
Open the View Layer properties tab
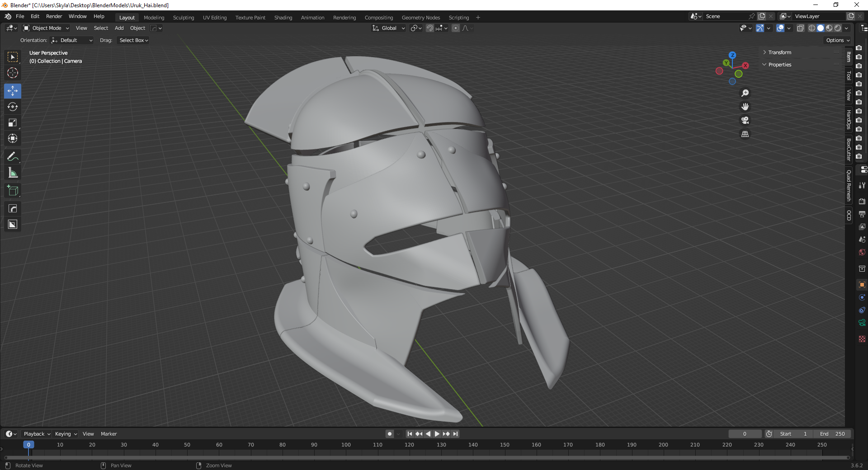(862, 227)
